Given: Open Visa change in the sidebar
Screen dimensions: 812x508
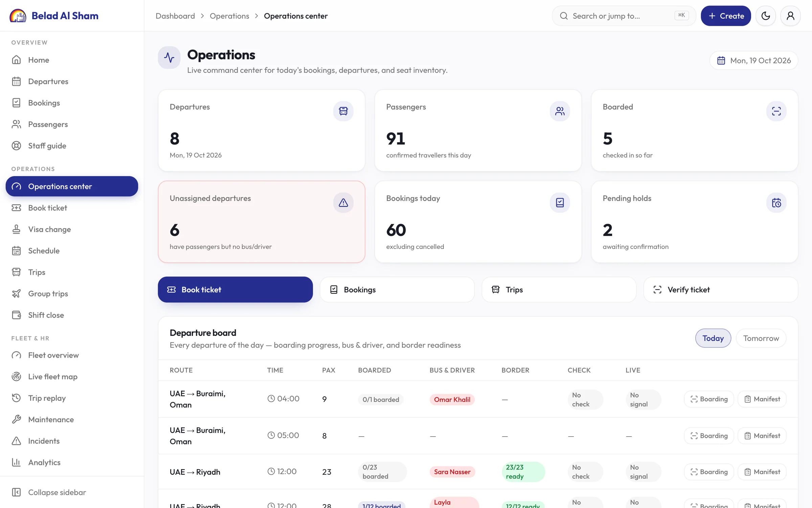Looking at the screenshot, I should pyautogui.click(x=72, y=229).
